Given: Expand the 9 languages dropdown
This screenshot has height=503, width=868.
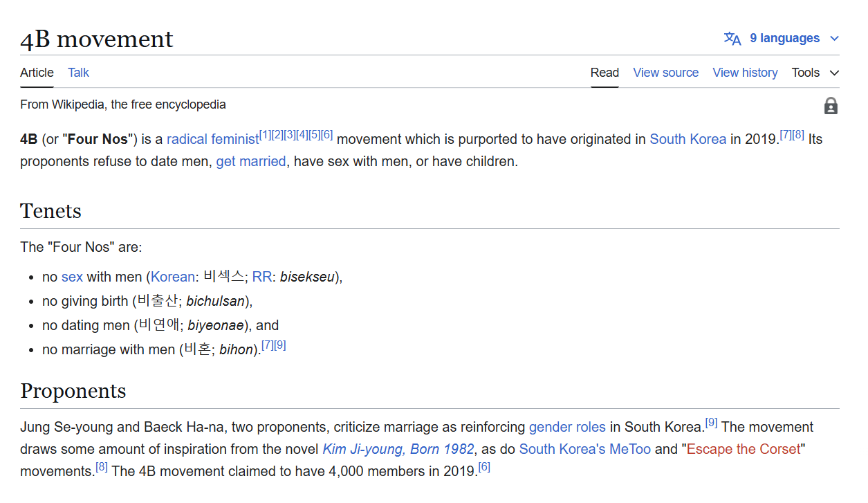Looking at the screenshot, I should pos(794,39).
